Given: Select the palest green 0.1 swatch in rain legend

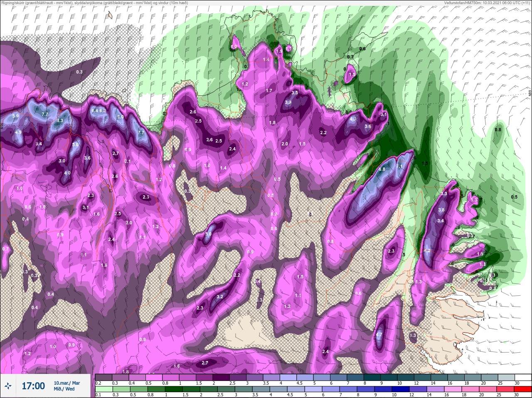Looking at the screenshot, I should [x=104, y=389].
